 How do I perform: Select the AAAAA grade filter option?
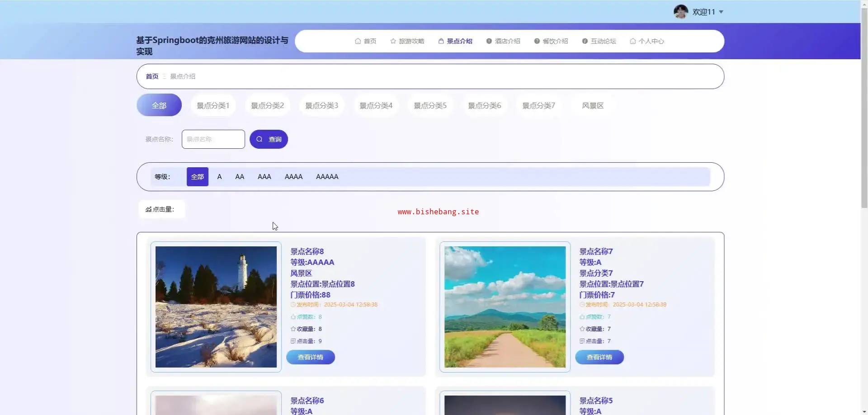(x=327, y=177)
